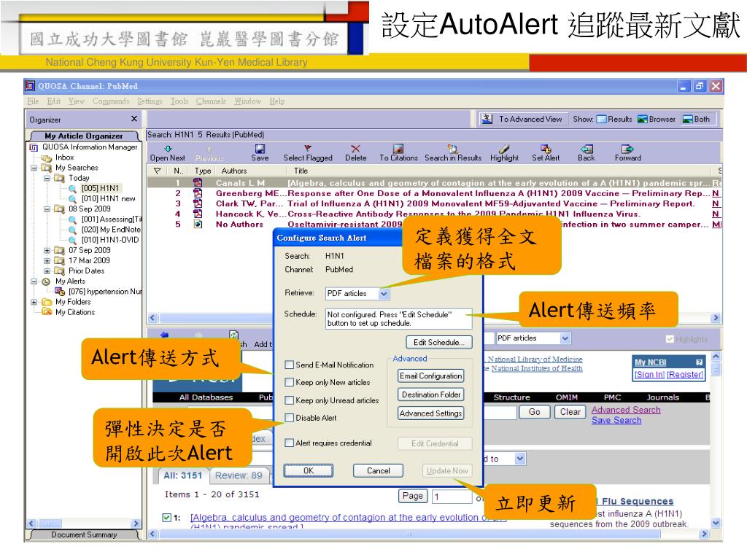Click the My Citations folder icon
The image size is (747, 560).
tap(47, 312)
